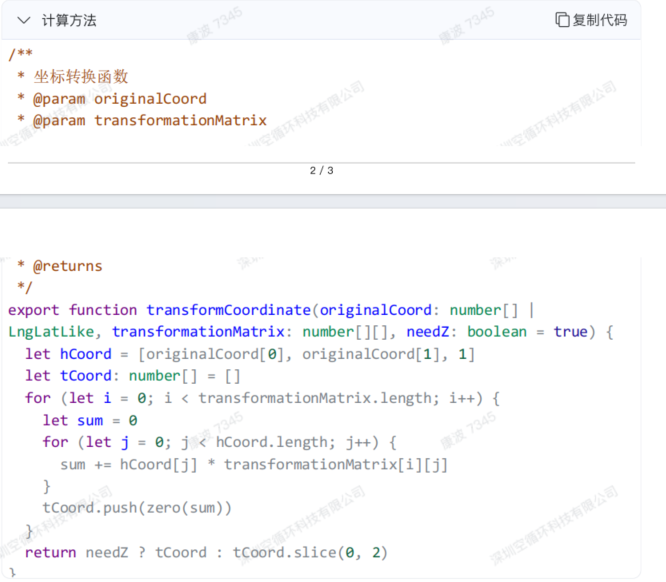The width and height of the screenshot is (666, 582).
Task: Click the page separator line above 2 / 3
Action: click(x=322, y=162)
